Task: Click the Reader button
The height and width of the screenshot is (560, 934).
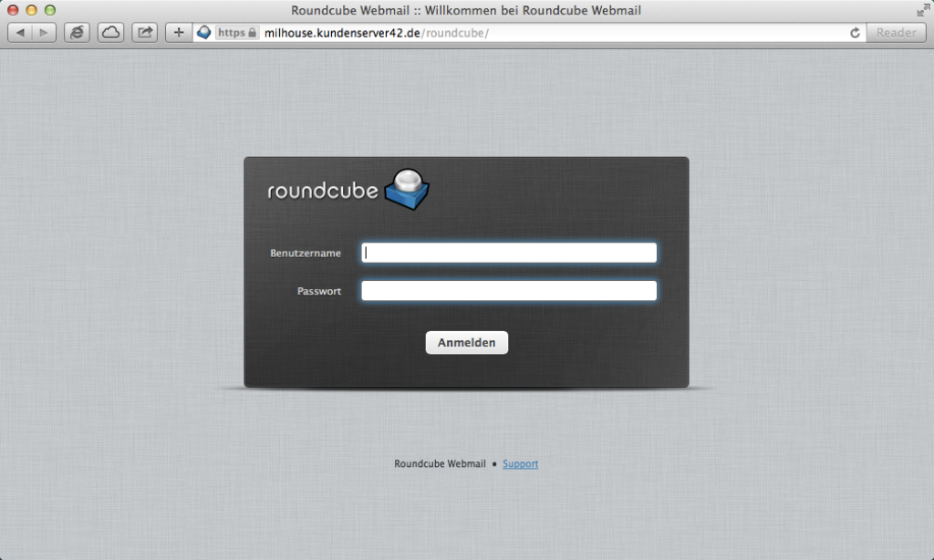Action: pyautogui.click(x=897, y=33)
